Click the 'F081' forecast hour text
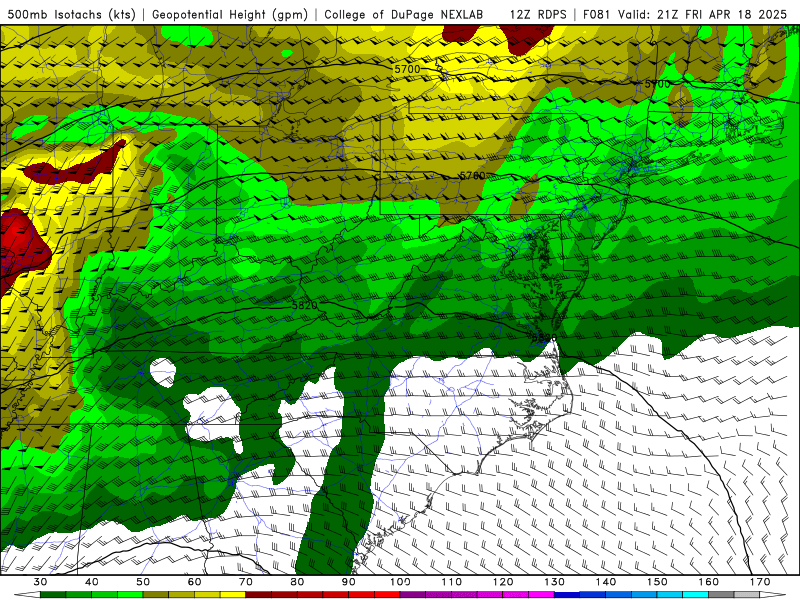Viewport: 800px width, 600px height. pyautogui.click(x=596, y=14)
